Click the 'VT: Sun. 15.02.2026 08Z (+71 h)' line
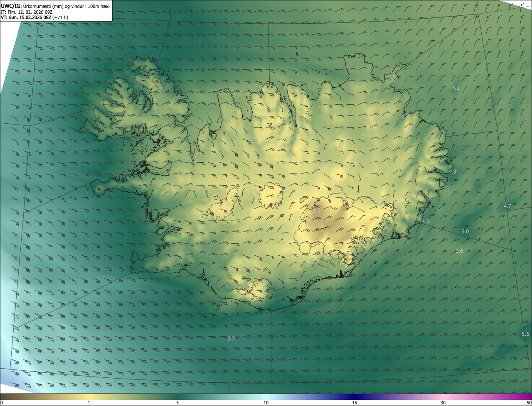Viewport: 532px width, 406px height. coord(34,17)
